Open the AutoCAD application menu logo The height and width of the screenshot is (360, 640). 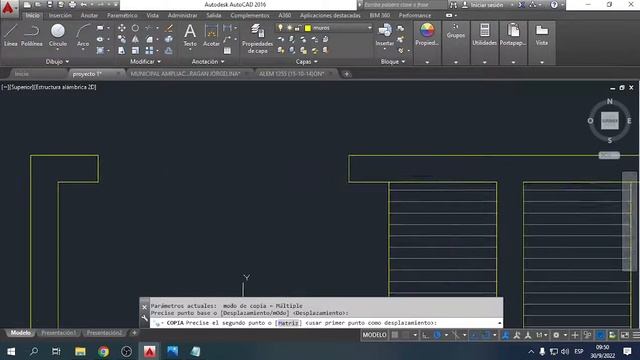[x=8, y=8]
